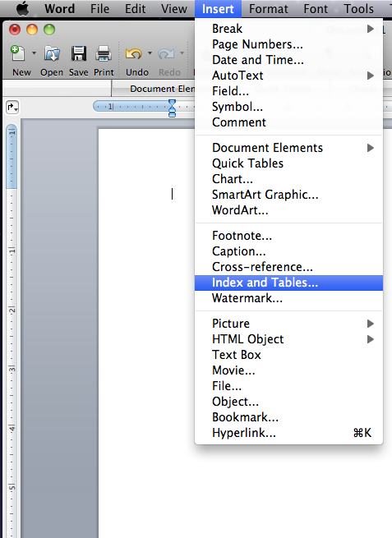This screenshot has width=392, height=538.
Task: Click the tab stop selector icon
Action: (x=12, y=108)
